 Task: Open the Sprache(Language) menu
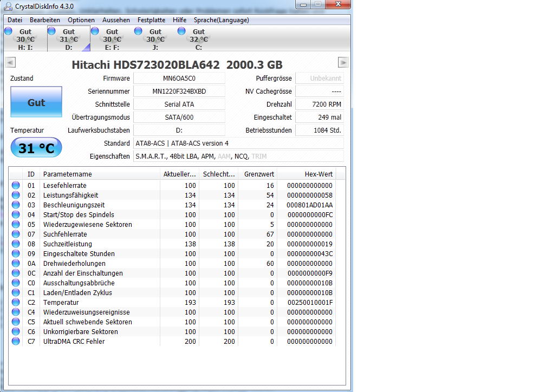[222, 20]
